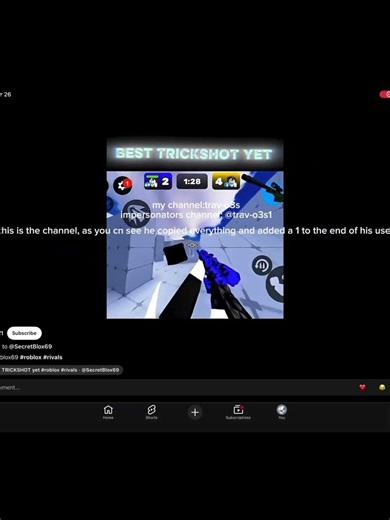Open the Home tab in bottom navigation
Screen dimensions: 390x520
point(108,412)
